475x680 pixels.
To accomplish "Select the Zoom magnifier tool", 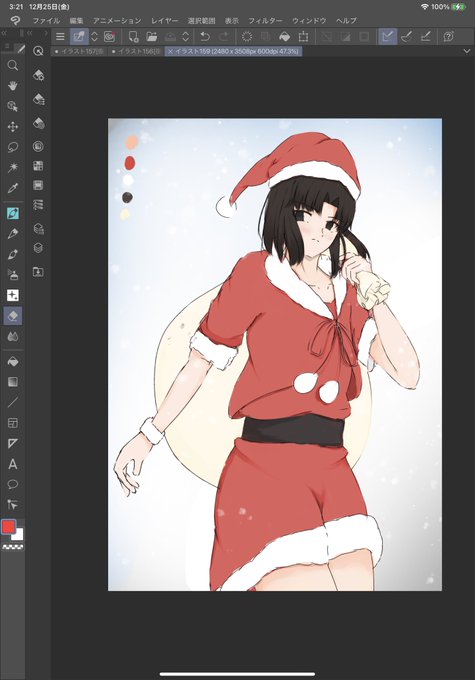I will [x=13, y=65].
